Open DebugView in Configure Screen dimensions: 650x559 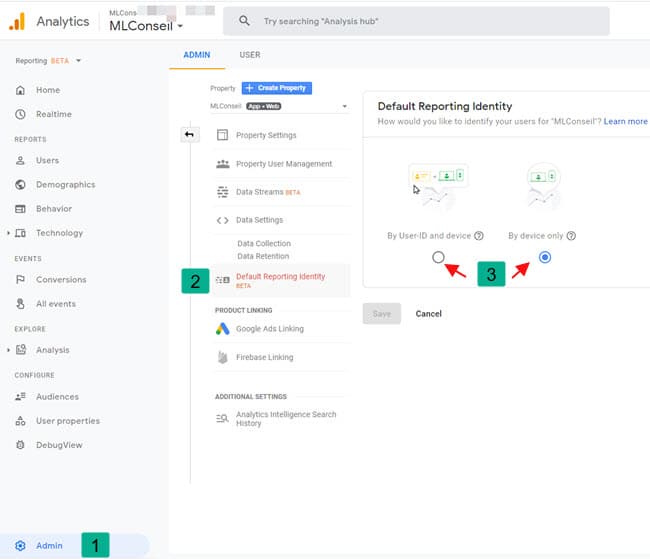pos(59,445)
